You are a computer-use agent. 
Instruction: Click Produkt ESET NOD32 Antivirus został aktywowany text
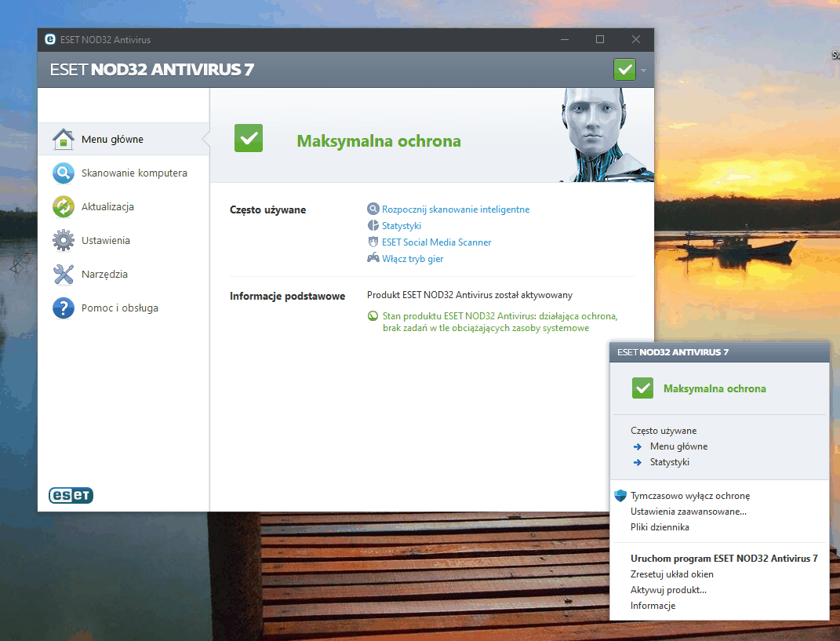469,295
